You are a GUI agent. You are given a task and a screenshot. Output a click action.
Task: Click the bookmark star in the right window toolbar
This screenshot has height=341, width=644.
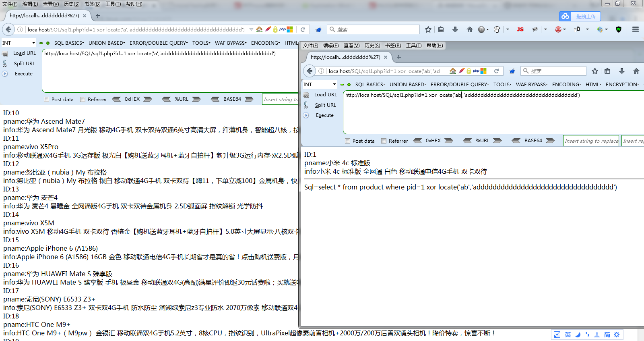[595, 71]
